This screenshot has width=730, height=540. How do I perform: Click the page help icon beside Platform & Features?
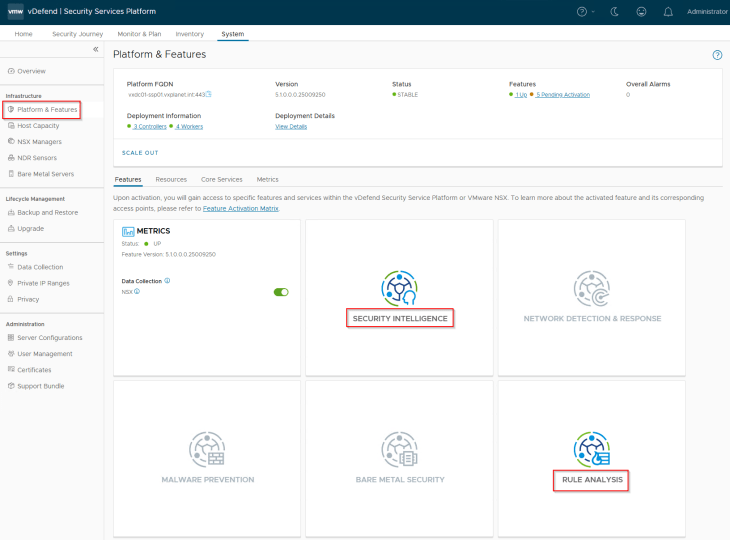coord(717,55)
